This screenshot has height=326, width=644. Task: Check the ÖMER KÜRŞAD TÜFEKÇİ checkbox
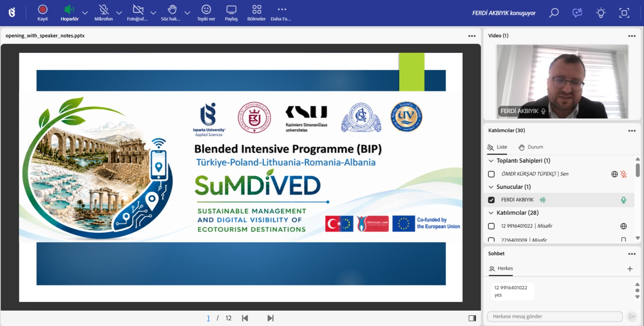pyautogui.click(x=491, y=174)
